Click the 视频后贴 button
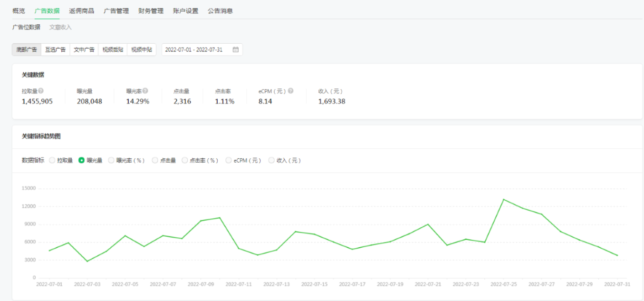Screen dimensions: 644x301 (x=113, y=49)
